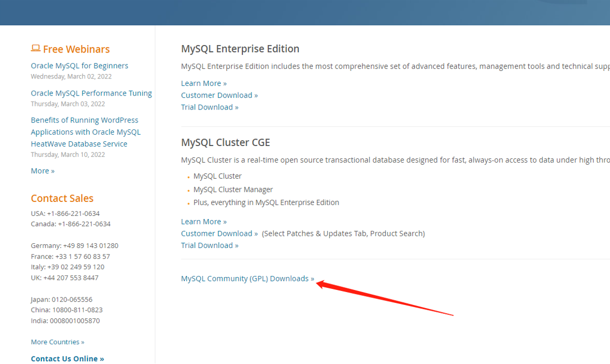This screenshot has width=610, height=364.
Task: Open Oracle MySQL for Beginners webinar
Action: (x=80, y=65)
